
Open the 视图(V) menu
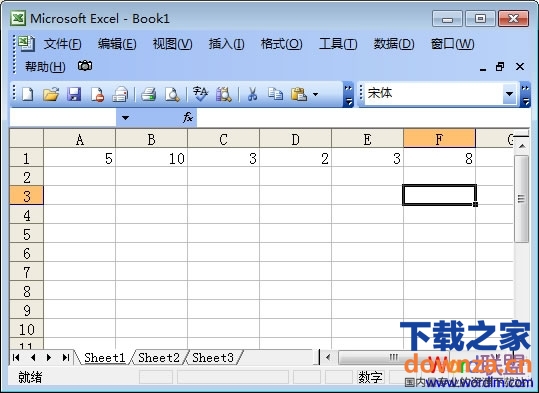172,44
